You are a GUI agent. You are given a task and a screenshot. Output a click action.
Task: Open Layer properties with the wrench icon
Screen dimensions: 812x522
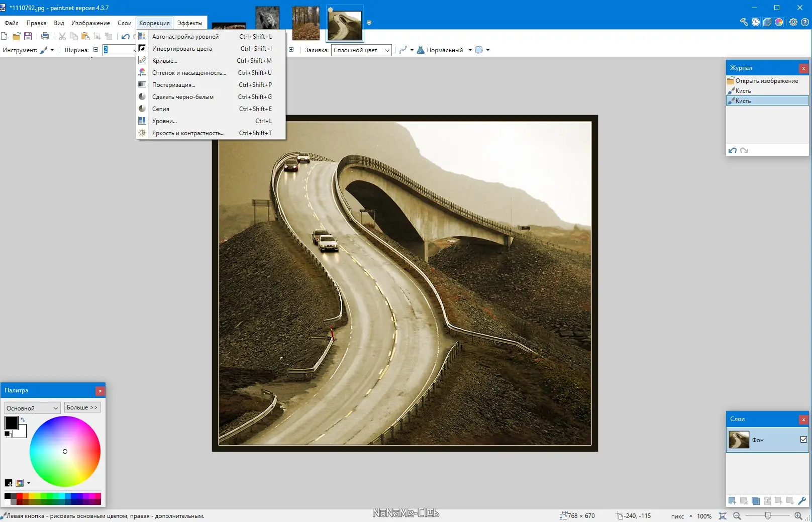pos(801,500)
